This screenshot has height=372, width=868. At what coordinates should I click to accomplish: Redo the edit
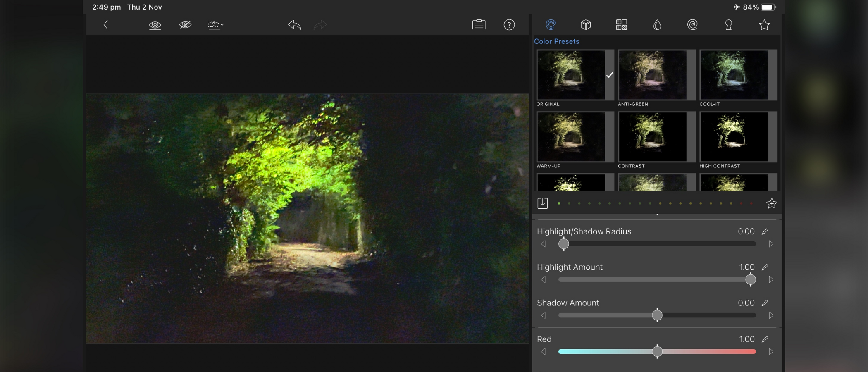tap(320, 25)
